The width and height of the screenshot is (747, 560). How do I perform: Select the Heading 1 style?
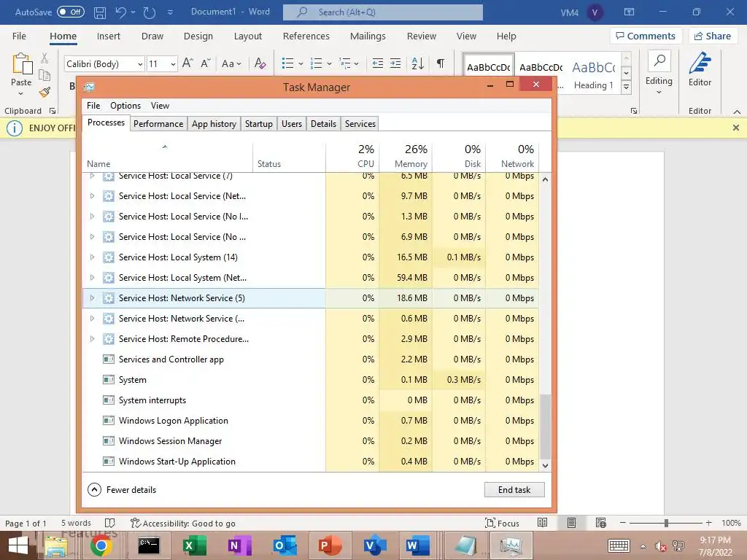tap(594, 74)
